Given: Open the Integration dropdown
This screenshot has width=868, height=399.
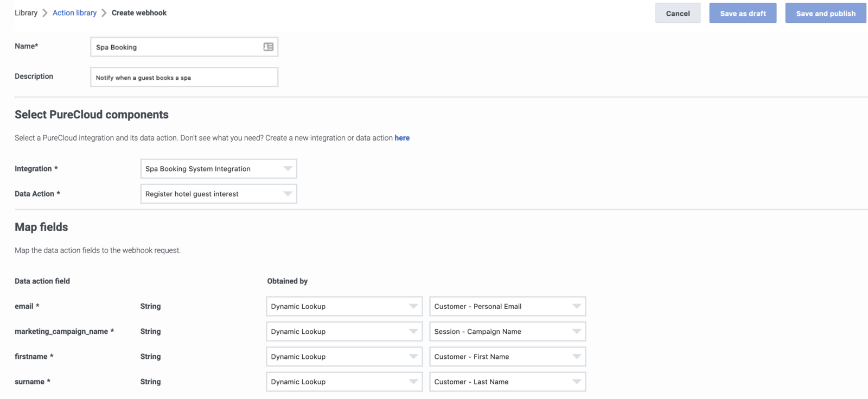Looking at the screenshot, I should tap(219, 169).
